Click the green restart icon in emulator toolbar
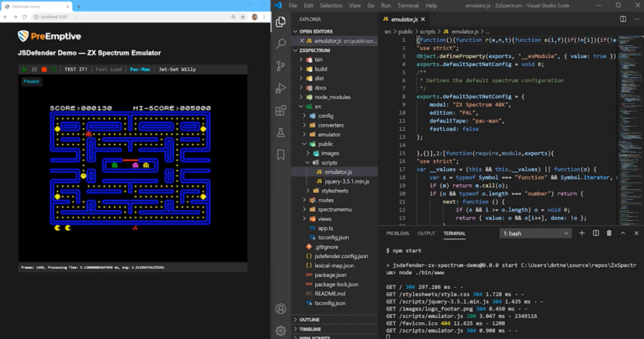The height and width of the screenshot is (339, 644). point(54,69)
